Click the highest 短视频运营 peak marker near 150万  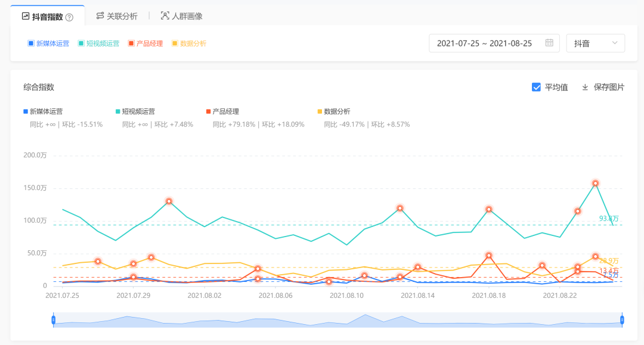pos(595,184)
